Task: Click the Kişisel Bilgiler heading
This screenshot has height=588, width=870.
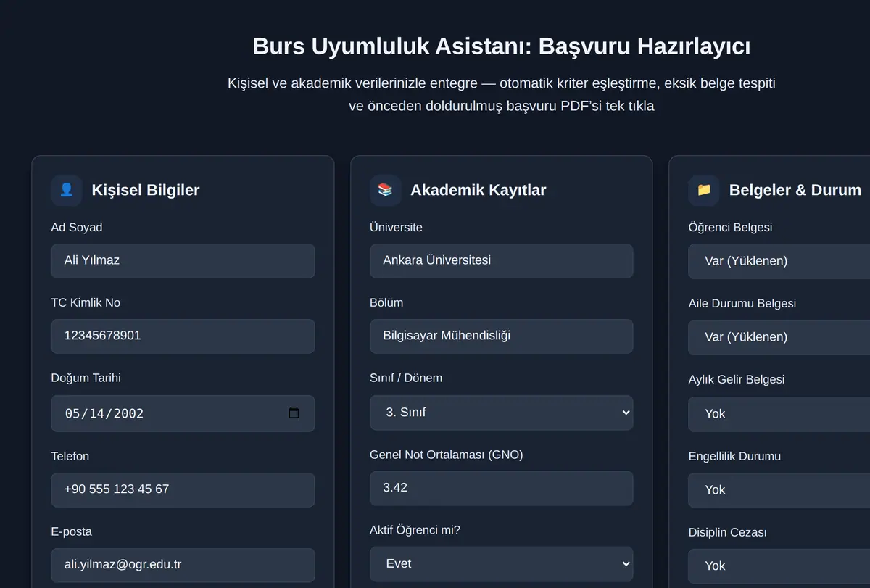Action: coord(146,190)
